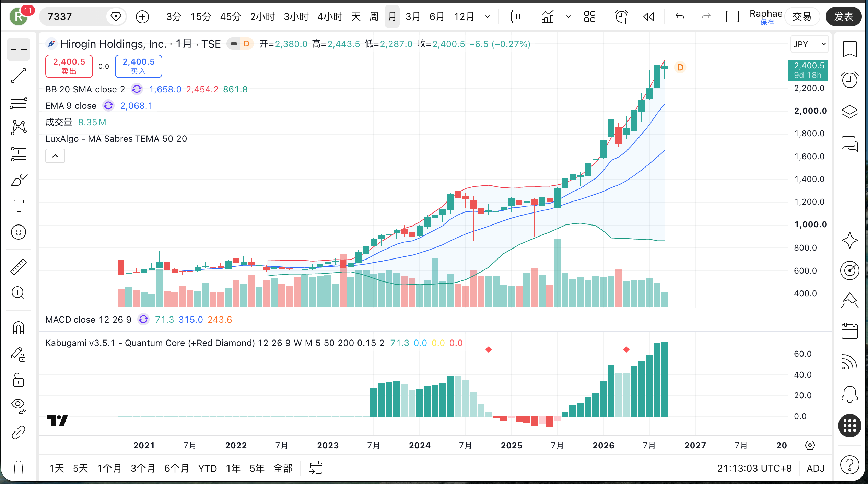The image size is (868, 484).
Task: Toggle magnet mode for drawings
Action: click(x=19, y=328)
